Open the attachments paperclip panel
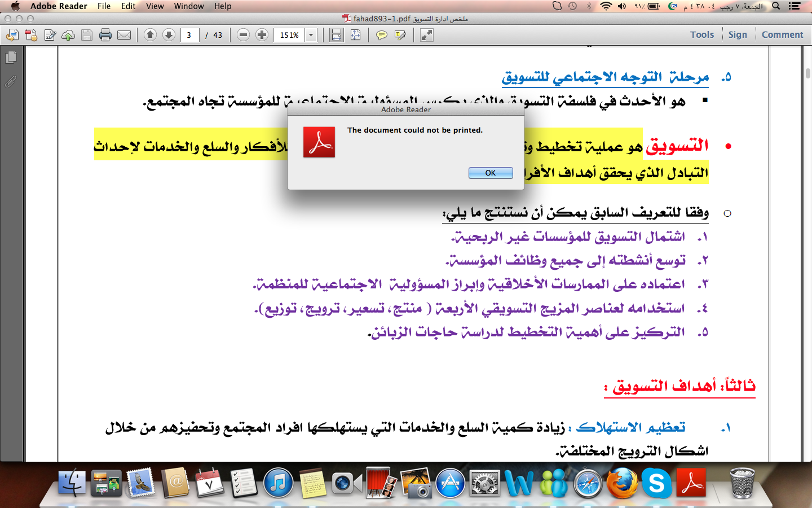Screen dimensions: 812x508 tap(11, 82)
